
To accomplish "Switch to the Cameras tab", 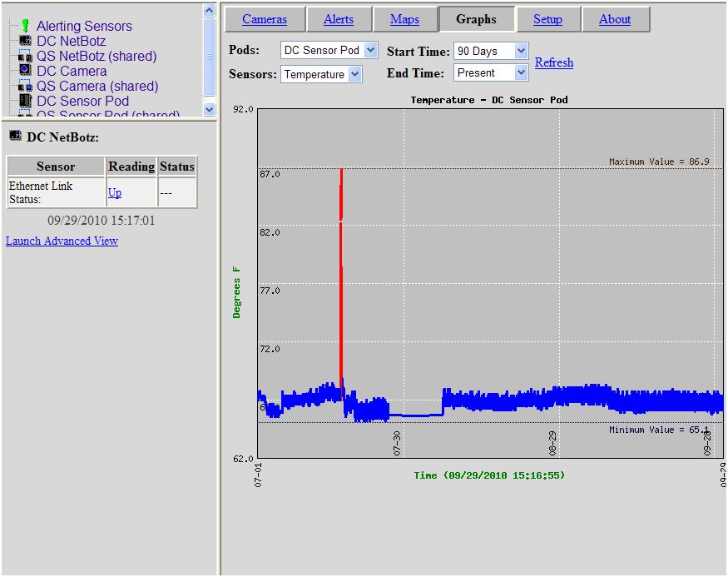I will click(265, 18).
